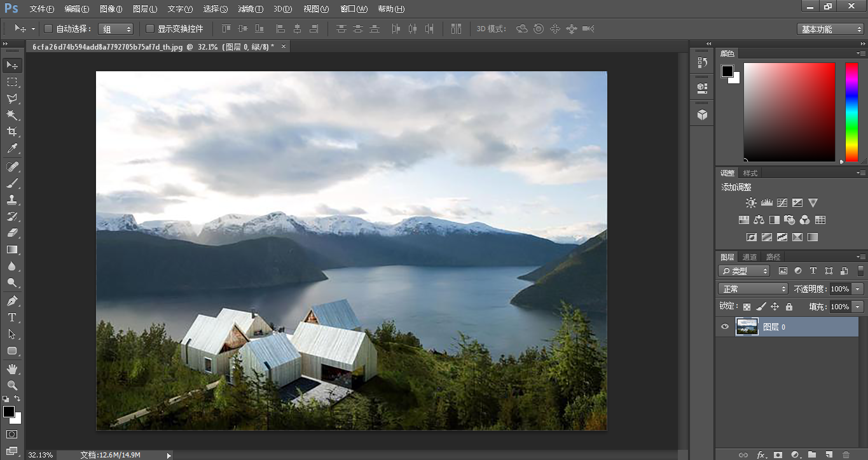
Task: Toggle lock position
Action: (775, 307)
